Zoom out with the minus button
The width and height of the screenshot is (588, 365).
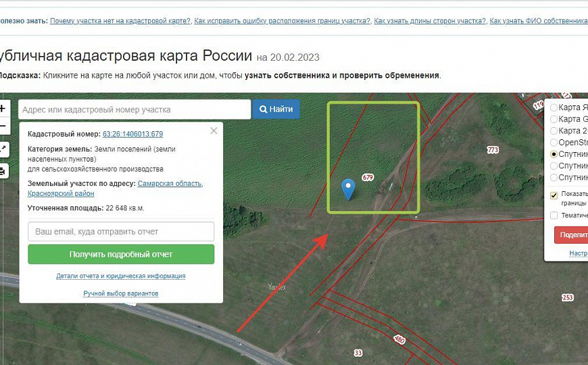click(x=3, y=126)
